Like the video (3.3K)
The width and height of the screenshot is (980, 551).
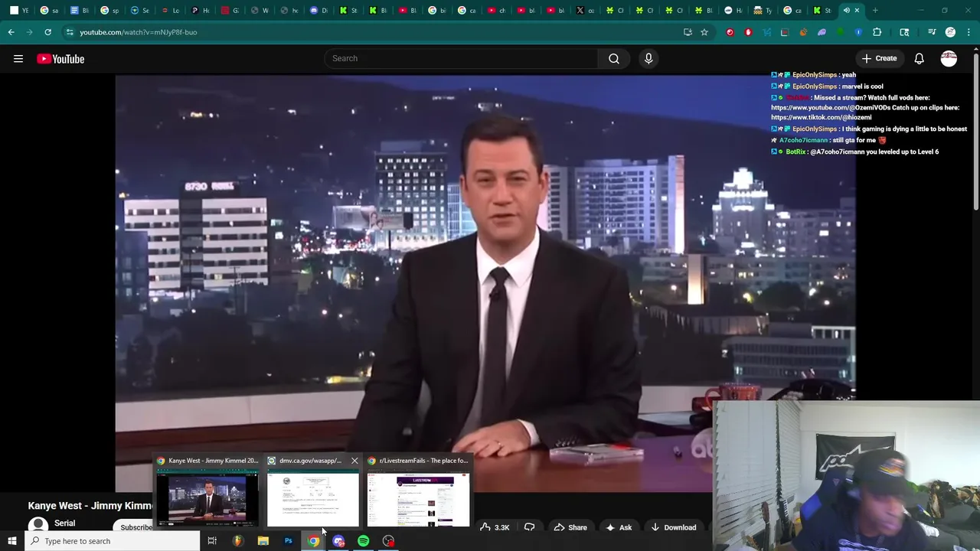click(x=495, y=527)
